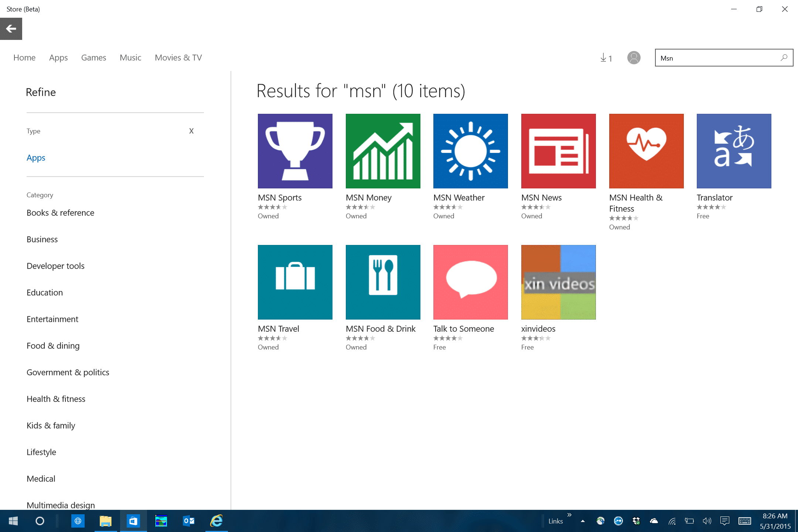Viewport: 798px width, 532px height.
Task: Select the Apps type filter
Action: click(36, 158)
